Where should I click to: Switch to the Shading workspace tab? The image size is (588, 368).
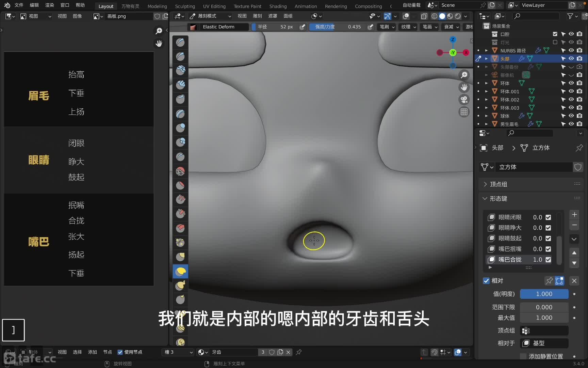pos(278,6)
